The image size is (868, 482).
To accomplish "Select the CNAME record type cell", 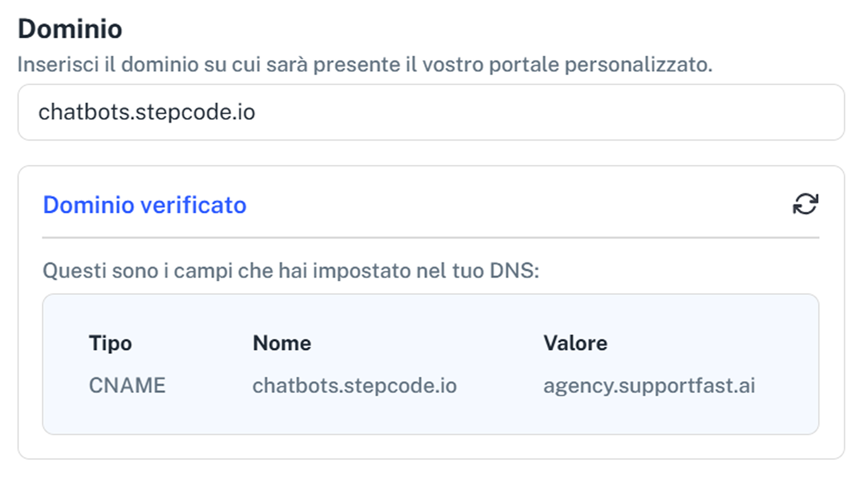I will 127,385.
